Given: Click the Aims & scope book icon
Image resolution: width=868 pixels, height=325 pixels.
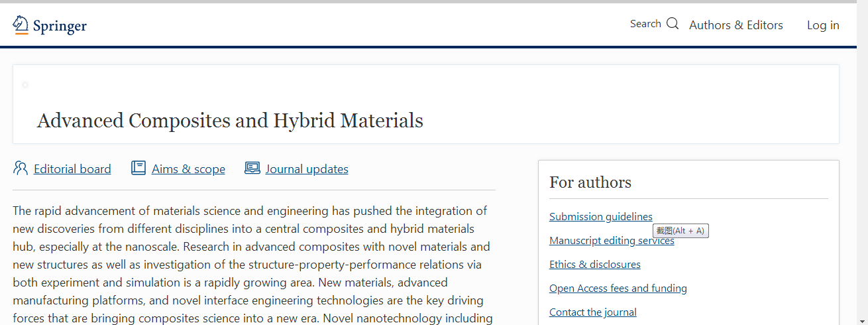Looking at the screenshot, I should click(x=138, y=168).
